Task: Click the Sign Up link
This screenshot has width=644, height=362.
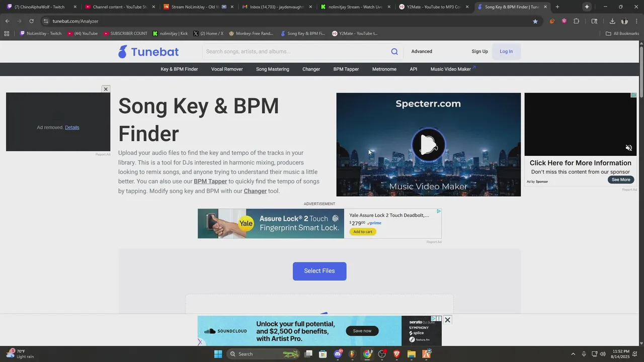Action: [479, 51]
